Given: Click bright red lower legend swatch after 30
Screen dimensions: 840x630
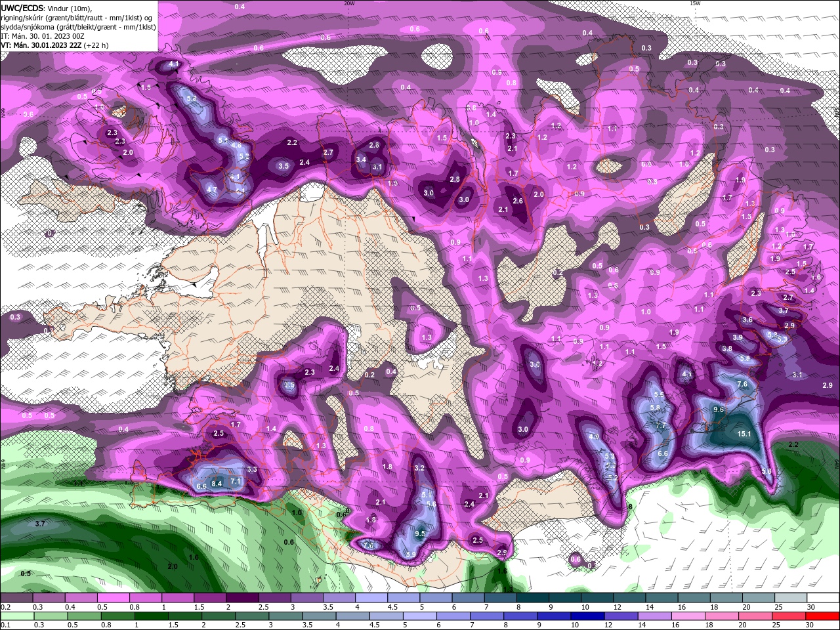Looking at the screenshot, I should pos(823,616).
